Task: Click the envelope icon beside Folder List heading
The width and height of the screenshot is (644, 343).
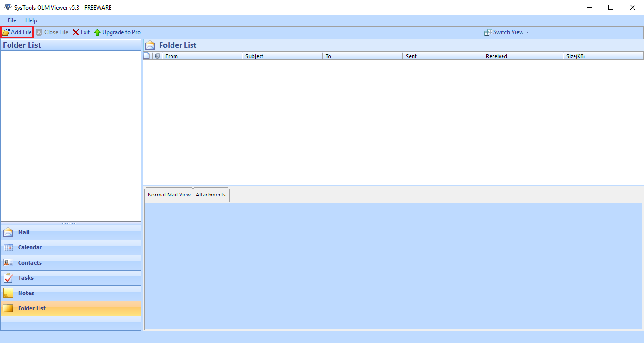Action: click(150, 45)
